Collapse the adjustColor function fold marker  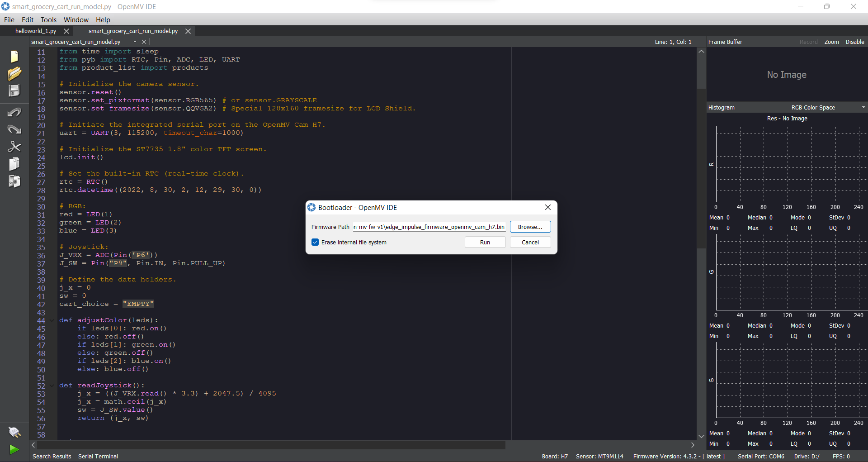[x=52, y=321]
